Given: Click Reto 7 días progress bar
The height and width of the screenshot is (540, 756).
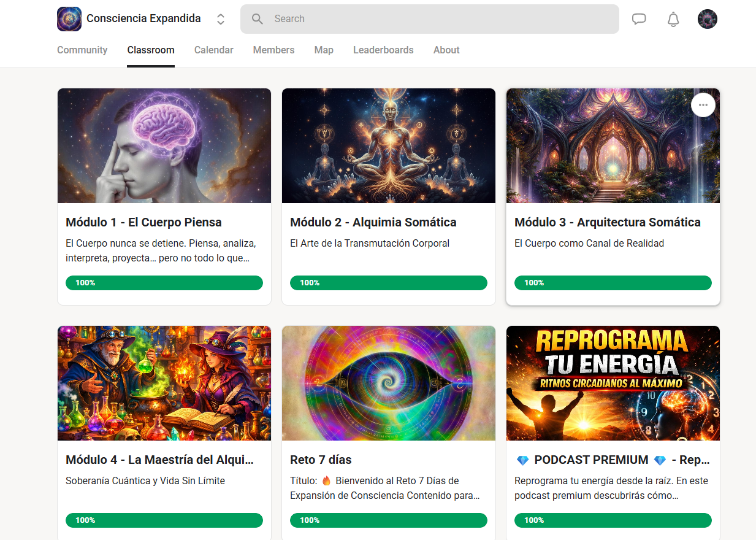Looking at the screenshot, I should 389,520.
